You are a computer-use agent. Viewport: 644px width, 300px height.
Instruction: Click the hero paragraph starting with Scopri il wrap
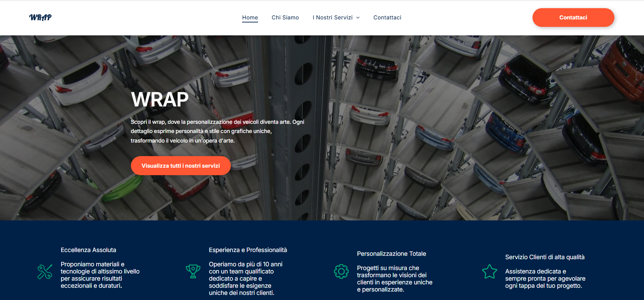217,131
